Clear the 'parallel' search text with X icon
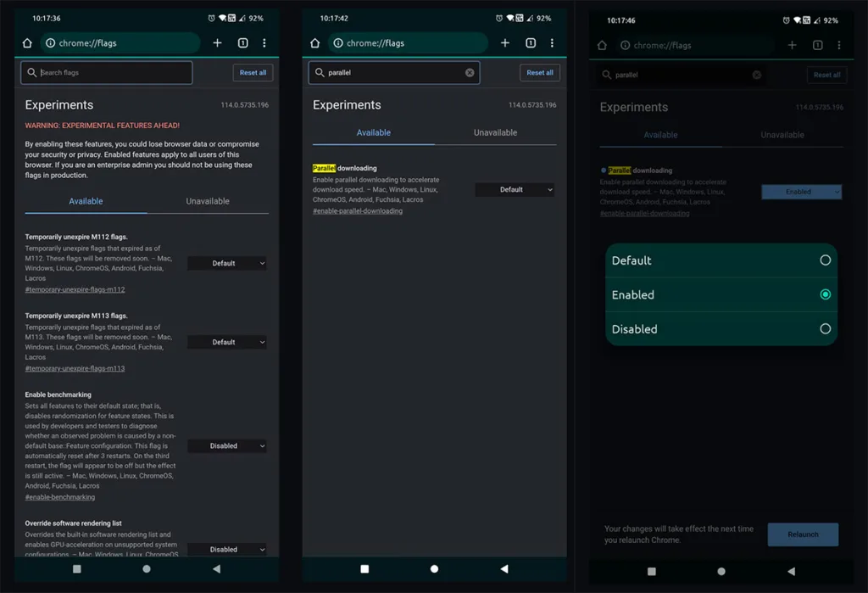 pyautogui.click(x=470, y=73)
